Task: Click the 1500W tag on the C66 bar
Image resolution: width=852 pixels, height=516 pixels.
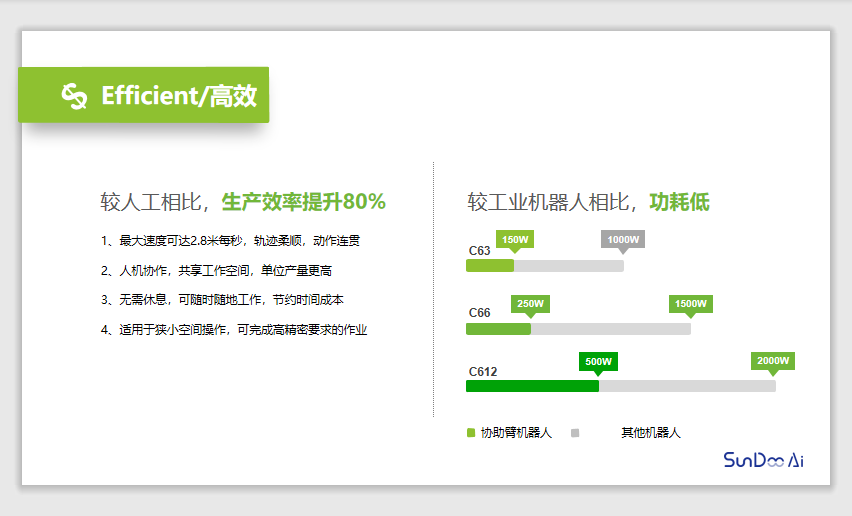Action: click(x=690, y=303)
